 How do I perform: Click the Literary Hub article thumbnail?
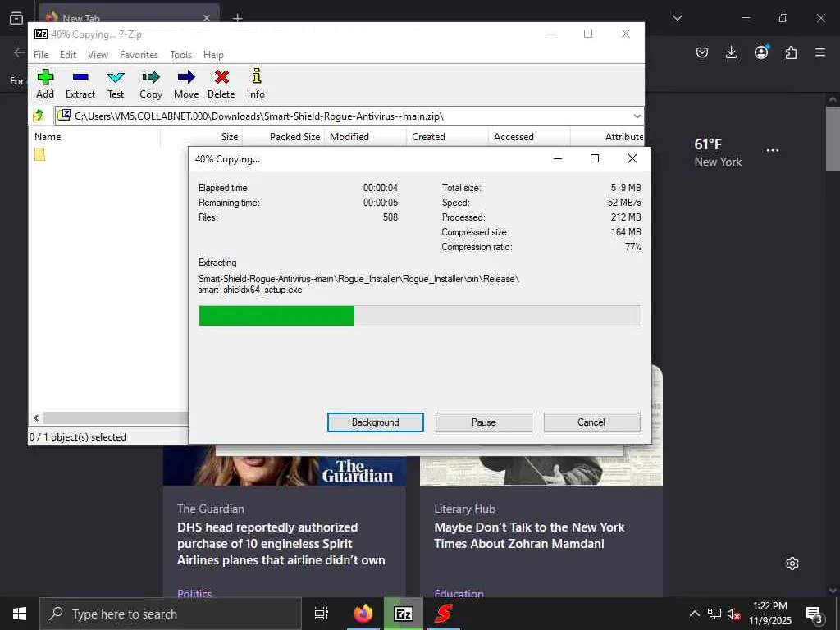[x=541, y=470]
